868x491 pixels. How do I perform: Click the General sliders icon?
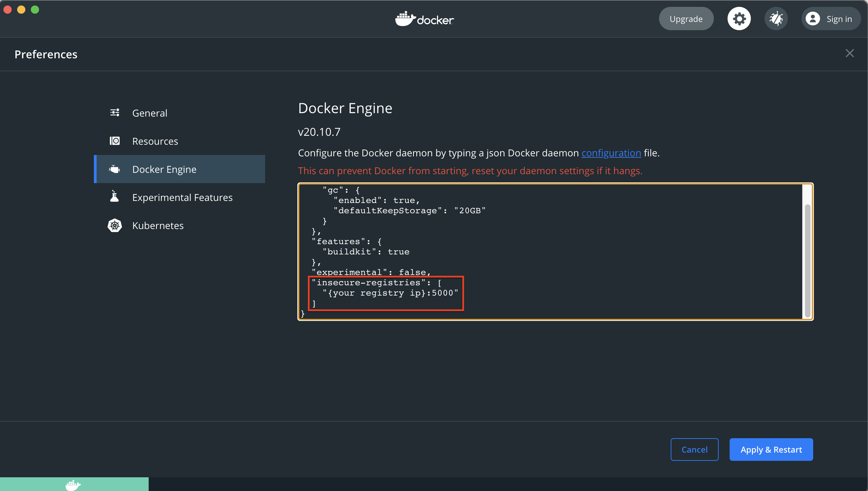(114, 112)
